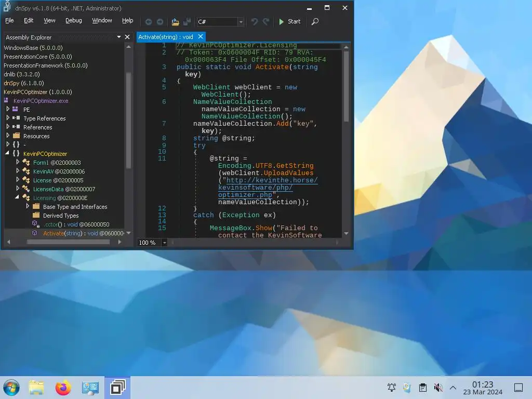The image size is (532, 399).
Task: Click the Licensing class icon
Action: pos(26,197)
